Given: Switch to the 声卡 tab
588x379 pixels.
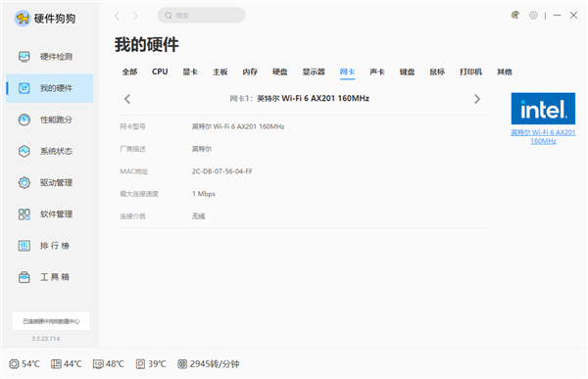Looking at the screenshot, I should 377,71.
